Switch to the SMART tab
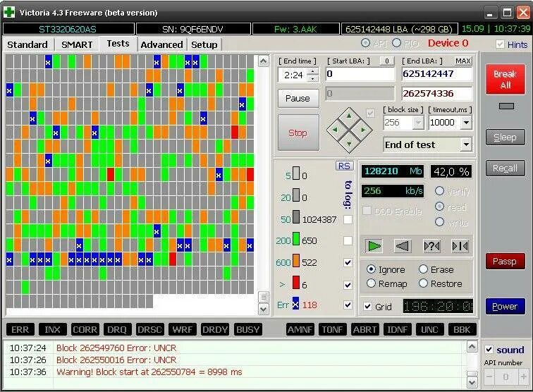This screenshot has width=533, height=392. click(x=77, y=44)
